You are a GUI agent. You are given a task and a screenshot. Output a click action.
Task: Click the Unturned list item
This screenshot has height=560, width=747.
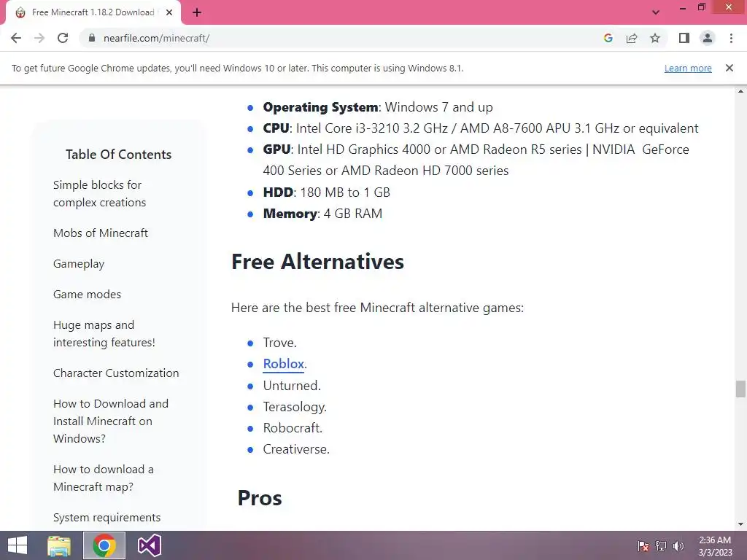292,386
